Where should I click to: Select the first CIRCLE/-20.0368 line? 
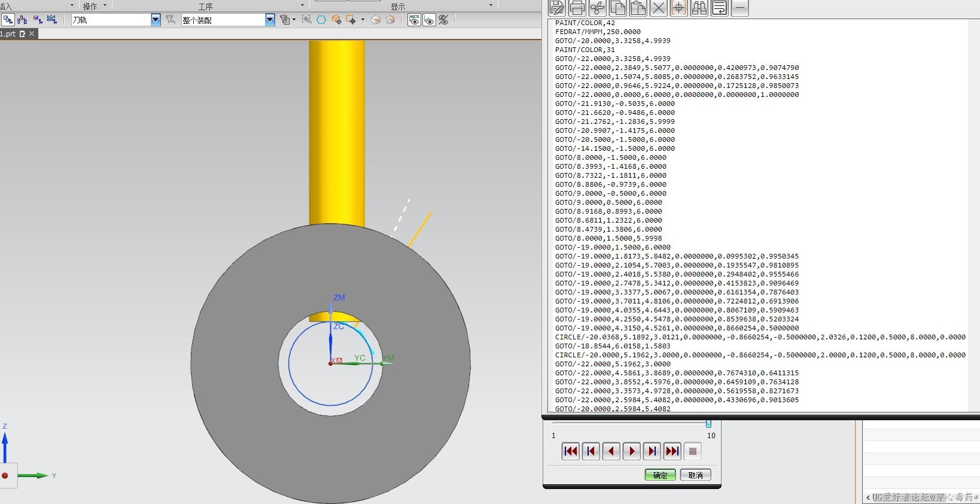760,337
